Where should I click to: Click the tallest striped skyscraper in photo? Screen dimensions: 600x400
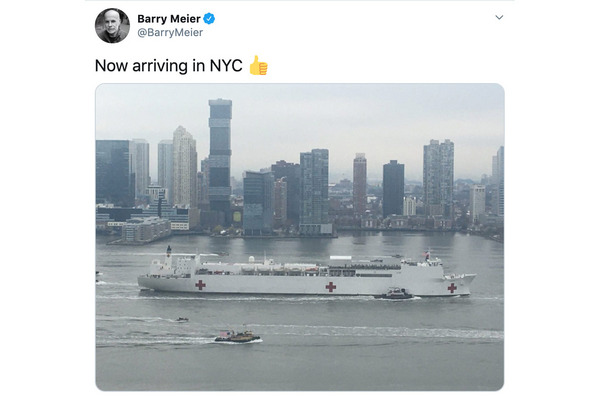pos(220,157)
